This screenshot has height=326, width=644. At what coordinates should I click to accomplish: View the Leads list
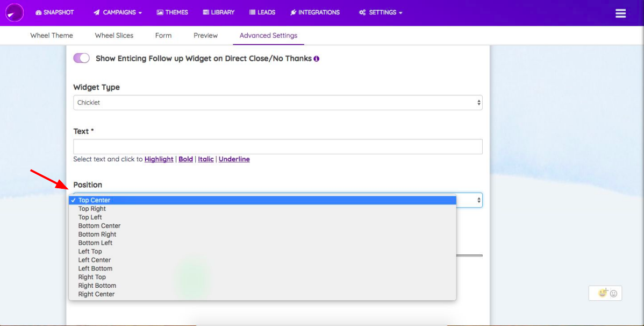[x=262, y=12]
